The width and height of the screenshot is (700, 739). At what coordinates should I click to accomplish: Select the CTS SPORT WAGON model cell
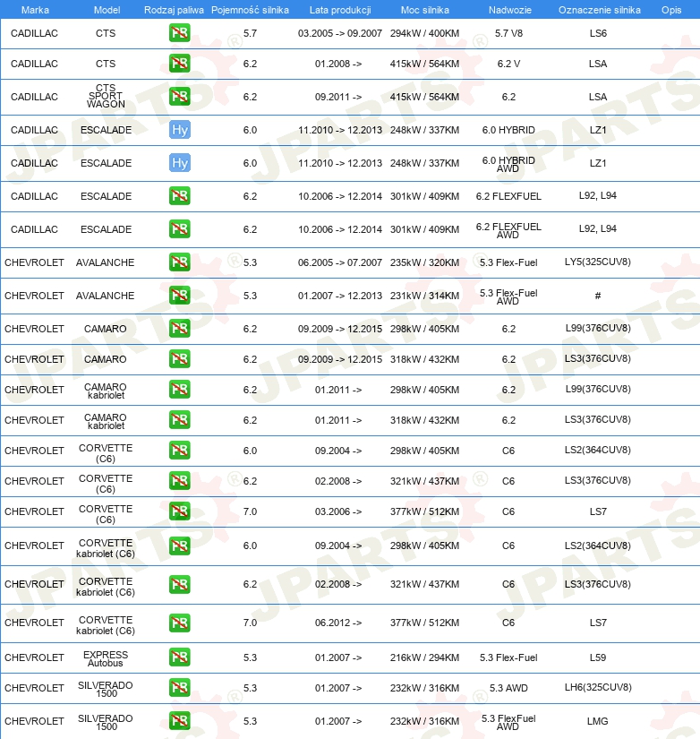coord(106,96)
